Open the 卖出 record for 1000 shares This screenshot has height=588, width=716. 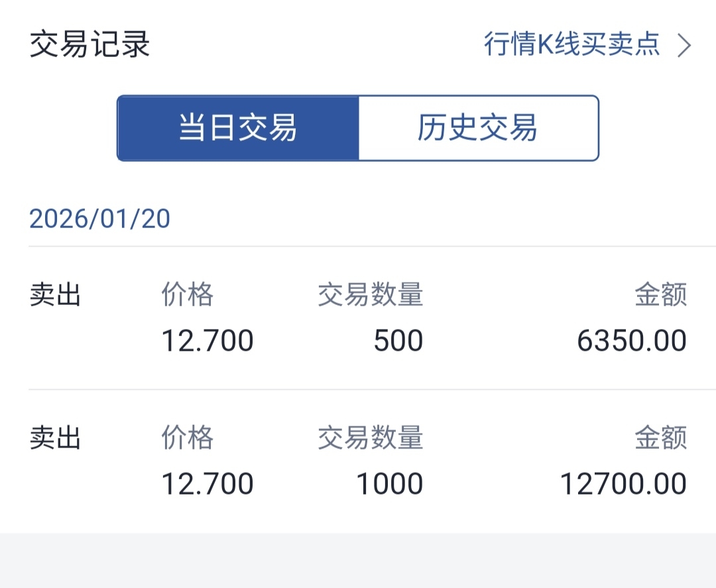(x=55, y=438)
